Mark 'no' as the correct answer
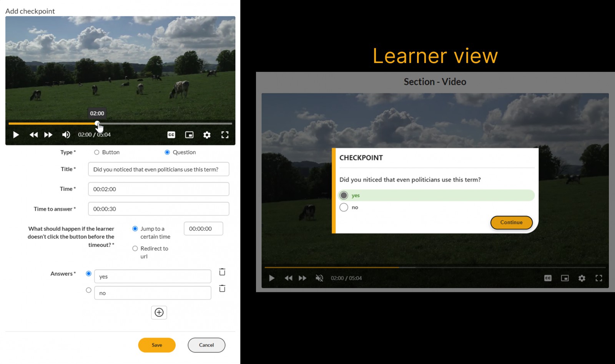 coord(88,290)
